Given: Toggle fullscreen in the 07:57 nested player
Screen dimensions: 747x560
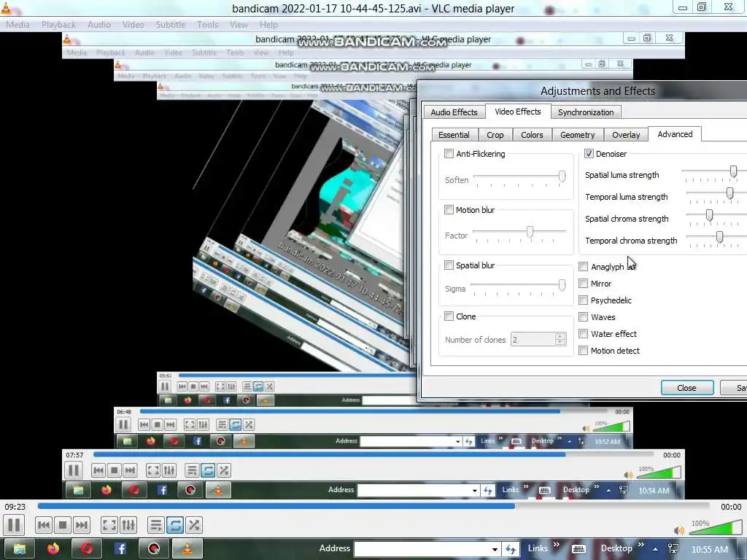Looking at the screenshot, I should [153, 470].
